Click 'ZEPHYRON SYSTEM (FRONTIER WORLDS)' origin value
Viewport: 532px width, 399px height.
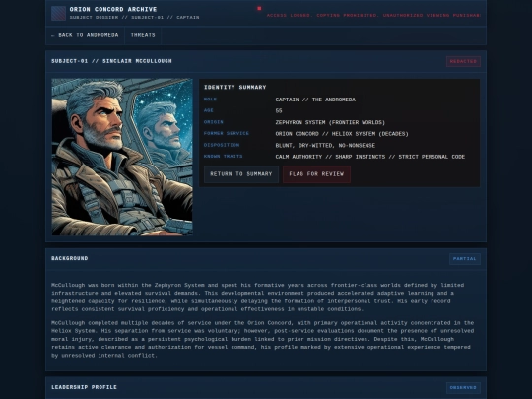(330, 122)
